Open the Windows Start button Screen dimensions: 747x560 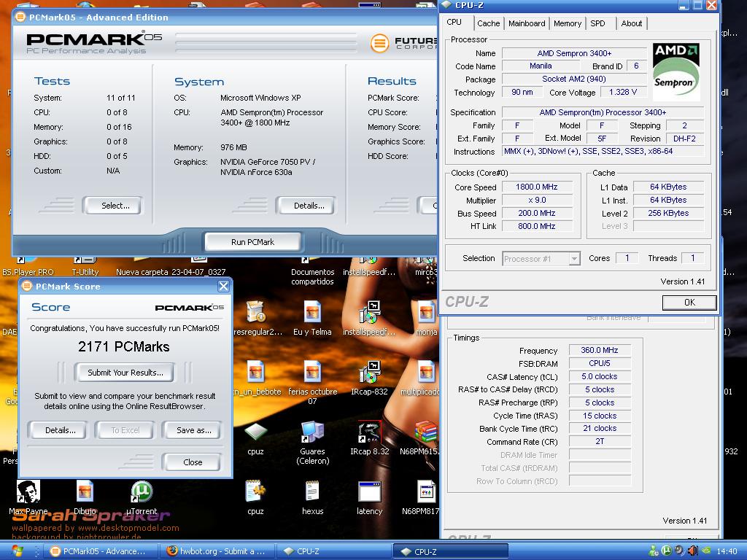point(16,551)
